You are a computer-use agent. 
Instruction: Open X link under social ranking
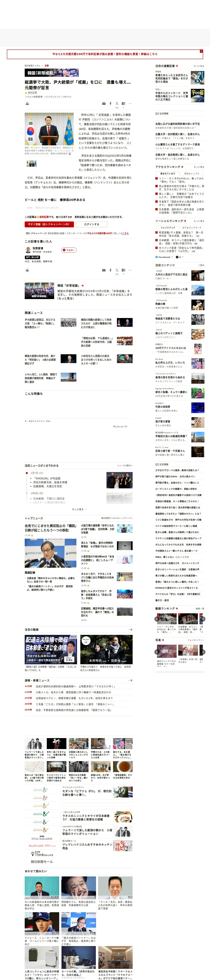(180, 257)
